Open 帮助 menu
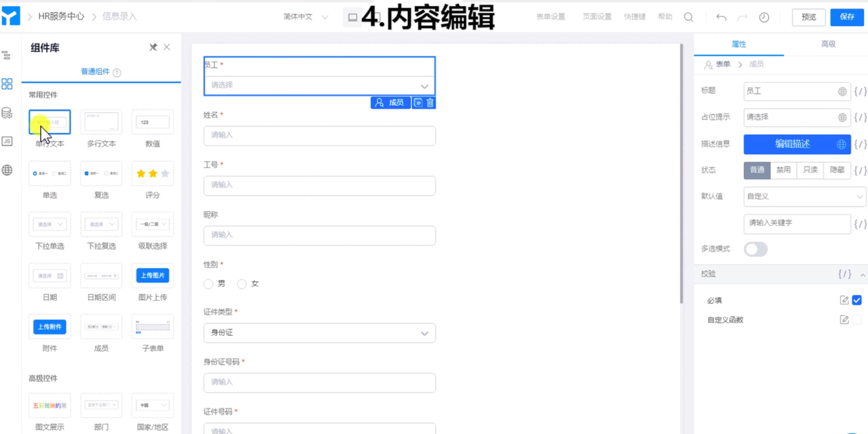 [x=665, y=17]
